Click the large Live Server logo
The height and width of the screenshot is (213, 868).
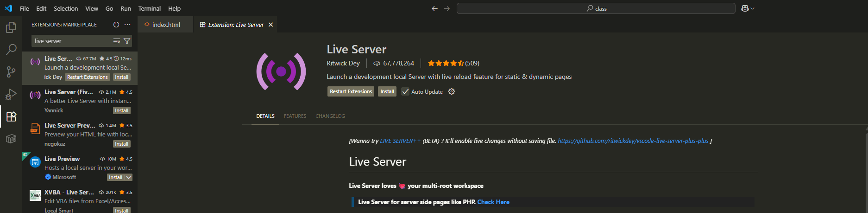[281, 71]
